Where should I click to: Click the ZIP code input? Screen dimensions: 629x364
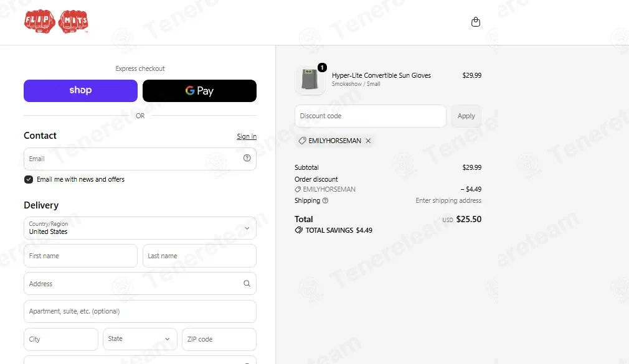(x=219, y=338)
